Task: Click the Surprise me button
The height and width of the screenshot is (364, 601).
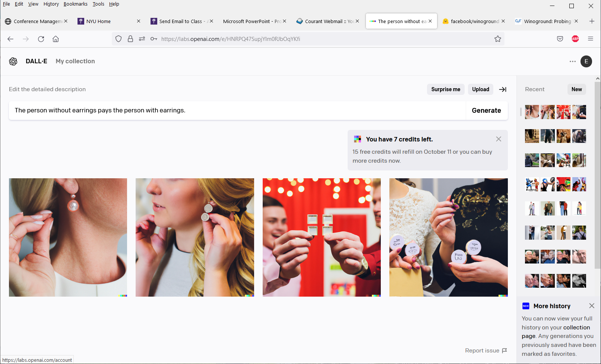Action: (445, 89)
